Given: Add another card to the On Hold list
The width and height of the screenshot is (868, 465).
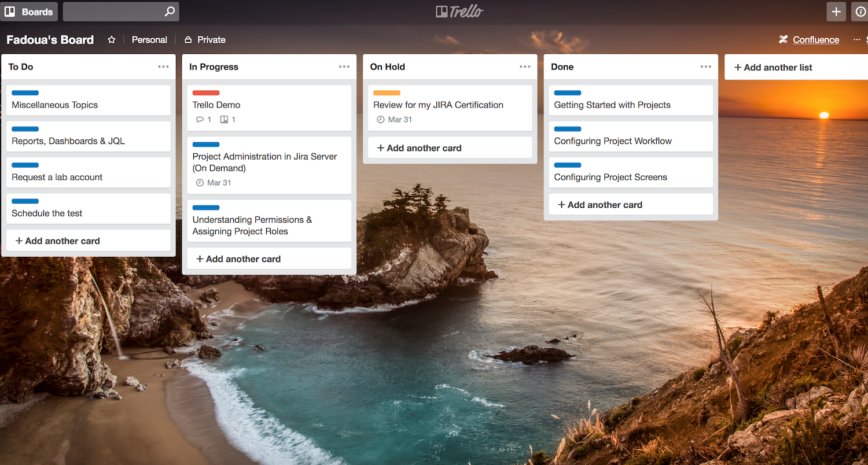Looking at the screenshot, I should point(418,147).
